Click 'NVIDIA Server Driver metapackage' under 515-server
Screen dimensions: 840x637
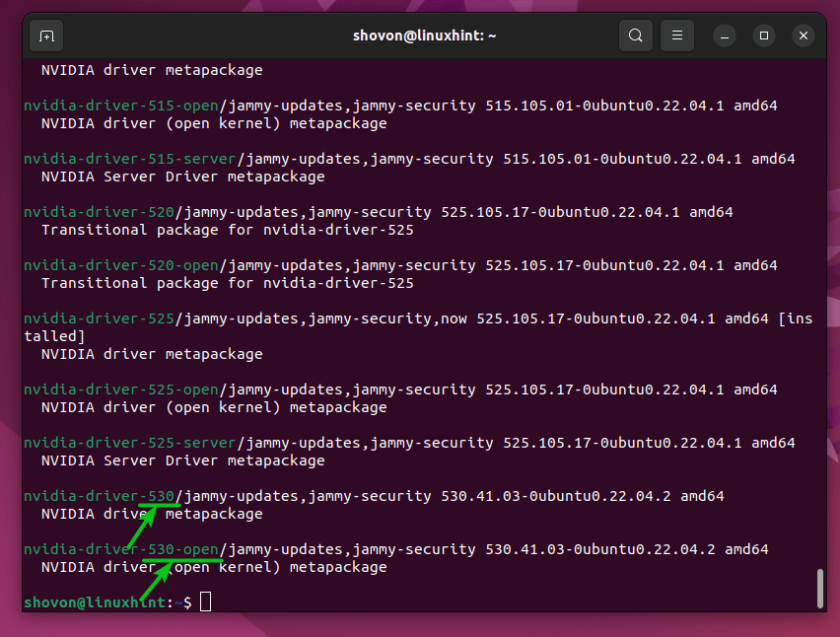183,177
